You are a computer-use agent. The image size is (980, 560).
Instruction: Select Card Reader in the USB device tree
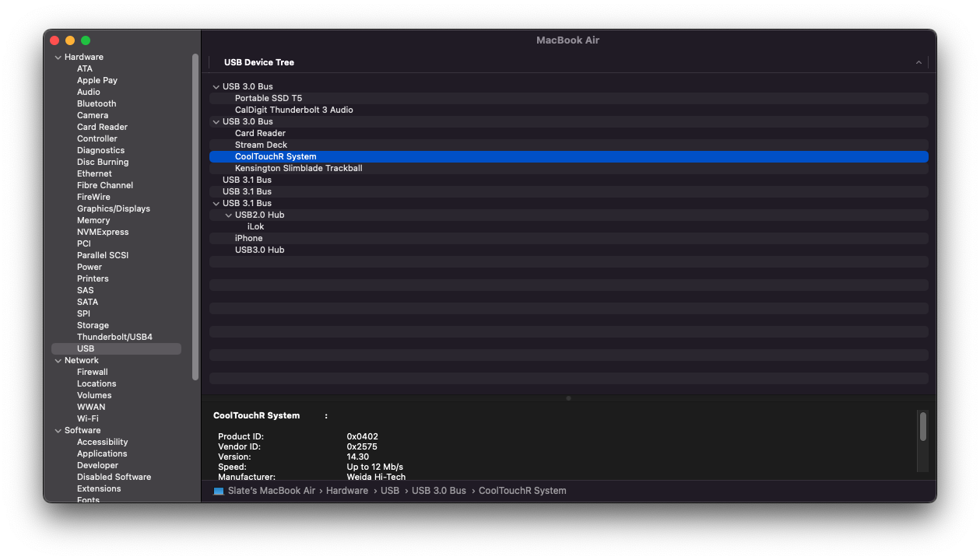pyautogui.click(x=569, y=133)
